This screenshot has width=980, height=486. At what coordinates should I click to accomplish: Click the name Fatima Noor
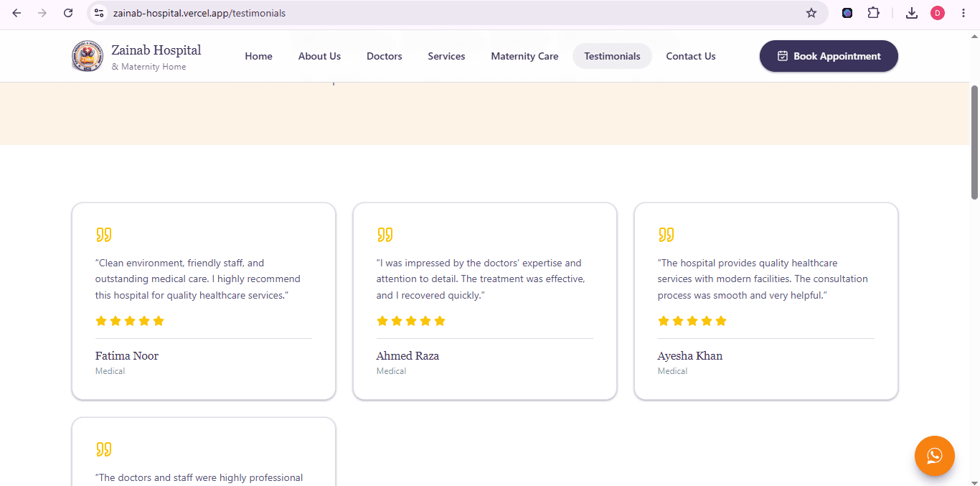tap(127, 356)
